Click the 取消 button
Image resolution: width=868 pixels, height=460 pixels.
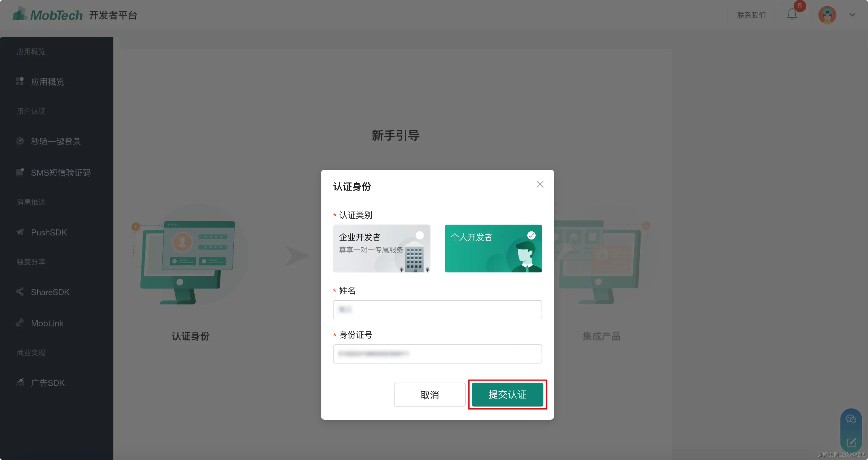429,395
